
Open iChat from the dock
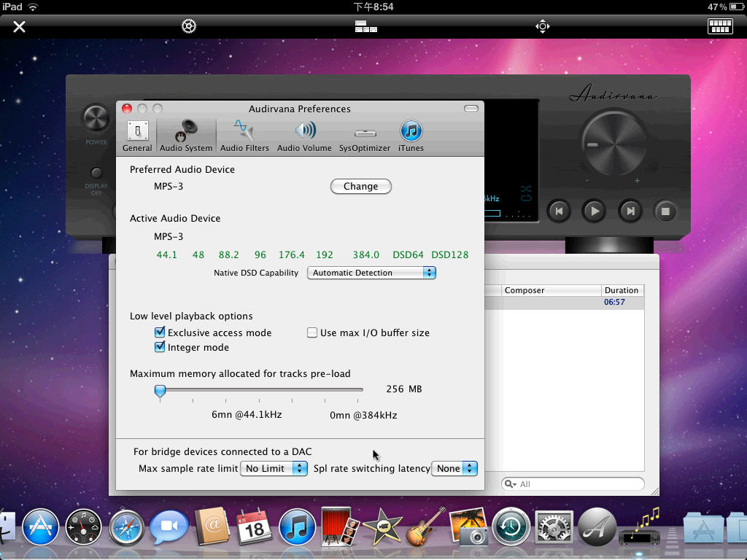169,526
